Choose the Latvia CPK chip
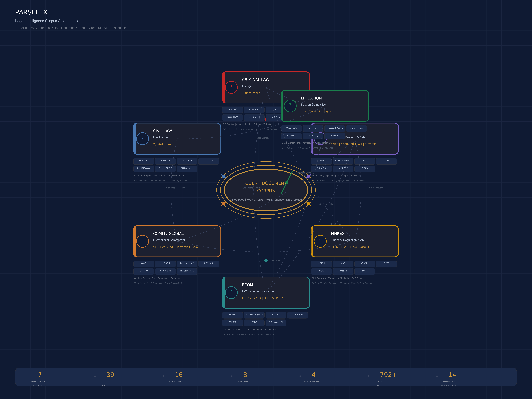 point(209,161)
